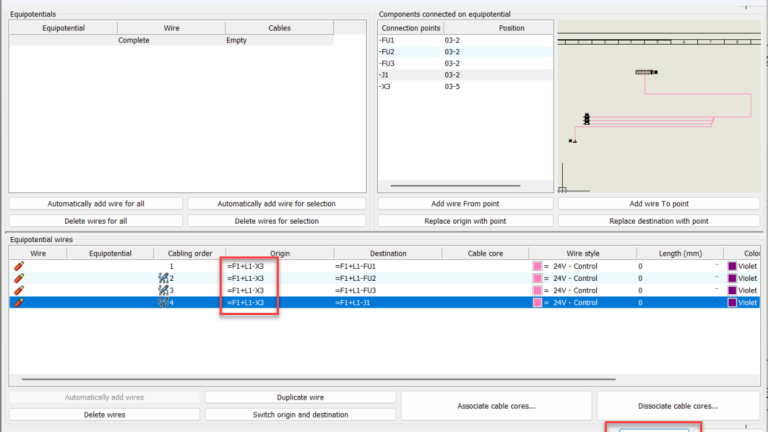Click pink wire style swatch in FU2 row

537,278
